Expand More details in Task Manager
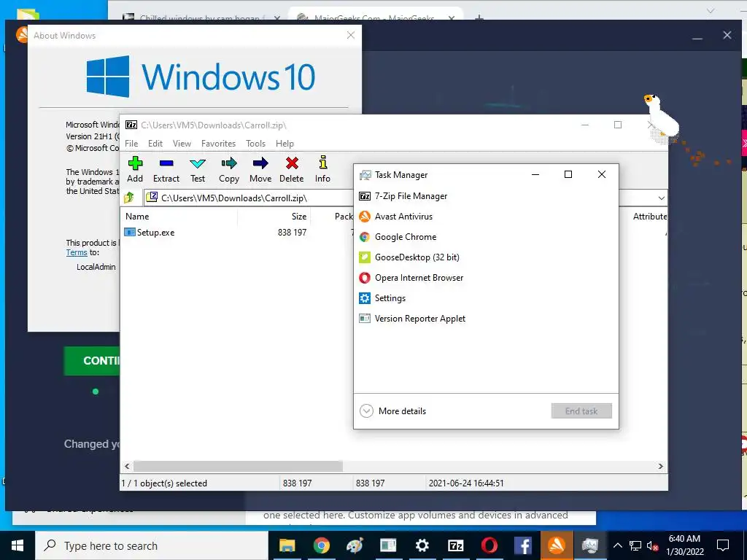The height and width of the screenshot is (560, 747). pos(393,411)
